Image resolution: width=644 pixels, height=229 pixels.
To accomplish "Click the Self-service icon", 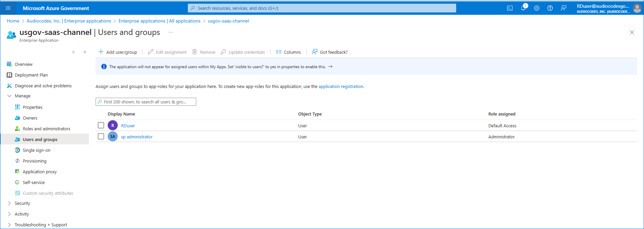I will (17, 182).
